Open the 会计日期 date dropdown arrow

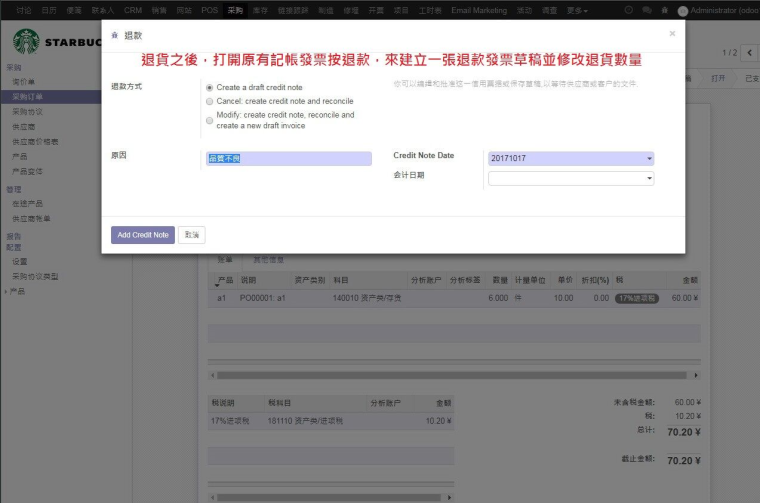click(649, 178)
